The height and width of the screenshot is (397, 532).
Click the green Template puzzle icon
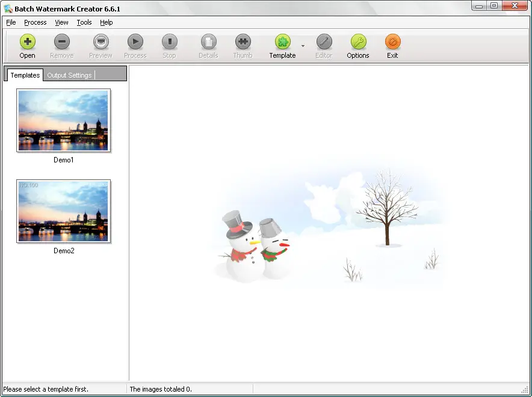coord(283,42)
